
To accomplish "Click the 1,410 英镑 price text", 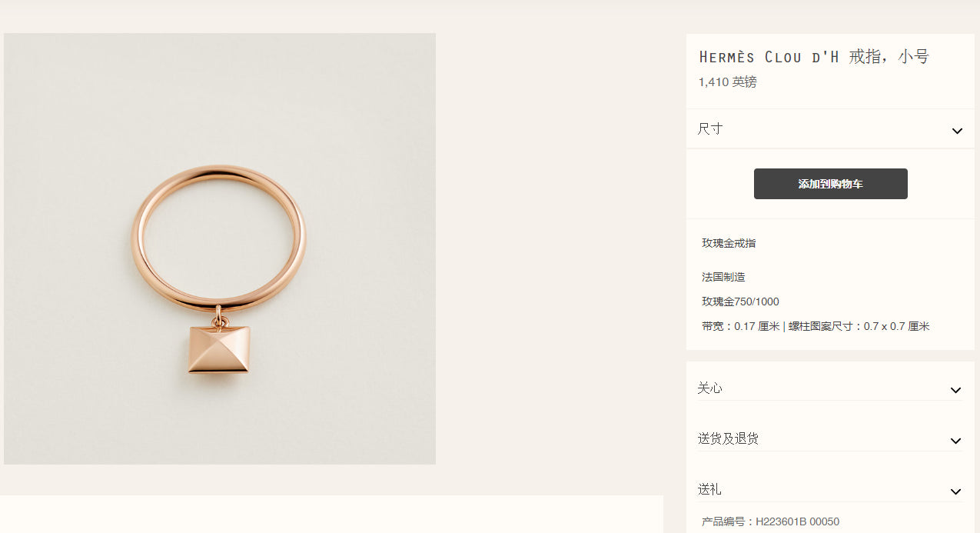I will (x=728, y=82).
